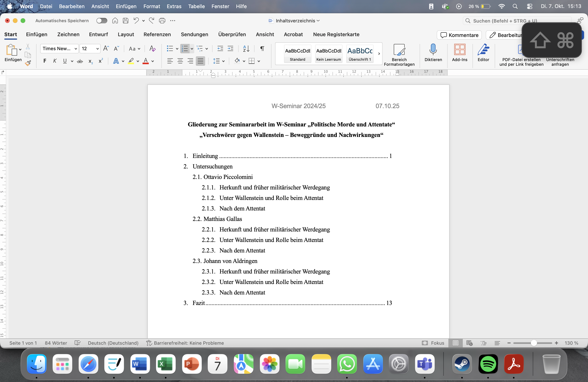
Task: Open the Tabelle menu in menu bar
Action: [196, 6]
